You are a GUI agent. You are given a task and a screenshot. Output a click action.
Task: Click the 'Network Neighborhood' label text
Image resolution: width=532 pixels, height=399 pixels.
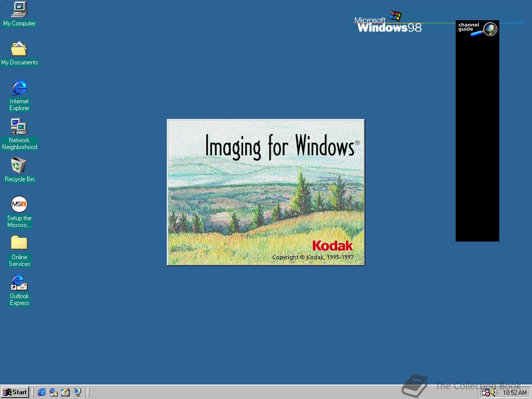pyautogui.click(x=19, y=143)
